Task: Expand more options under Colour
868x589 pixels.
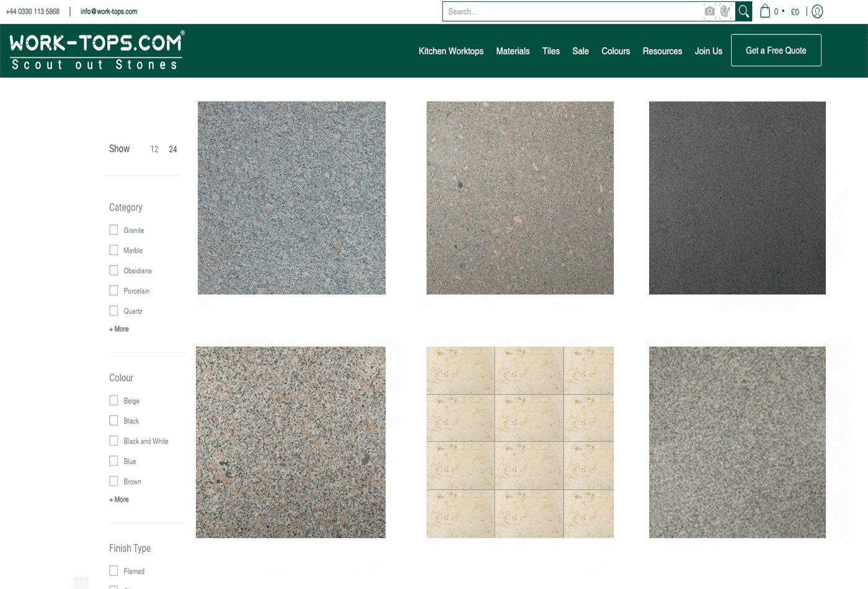Action: (x=119, y=500)
